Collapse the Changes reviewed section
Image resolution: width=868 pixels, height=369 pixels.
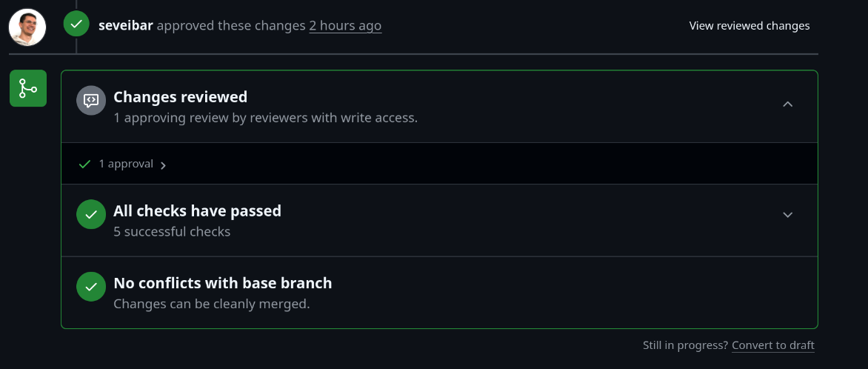788,104
